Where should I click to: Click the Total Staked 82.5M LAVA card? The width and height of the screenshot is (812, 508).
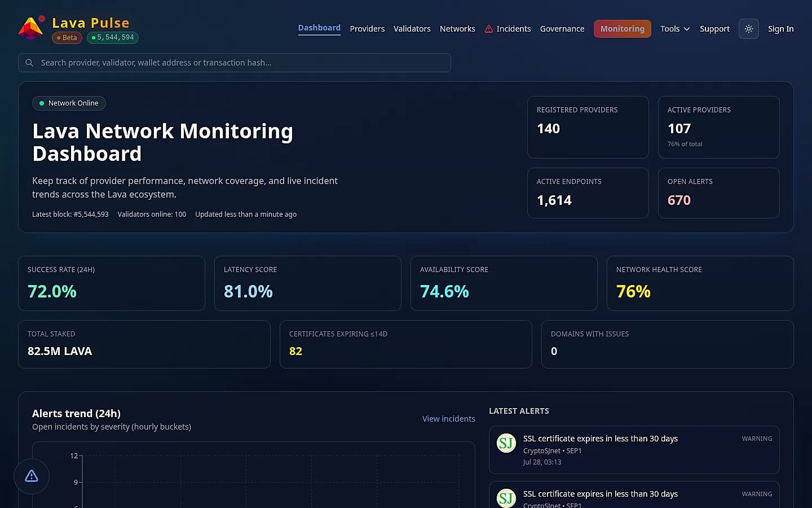click(x=144, y=344)
